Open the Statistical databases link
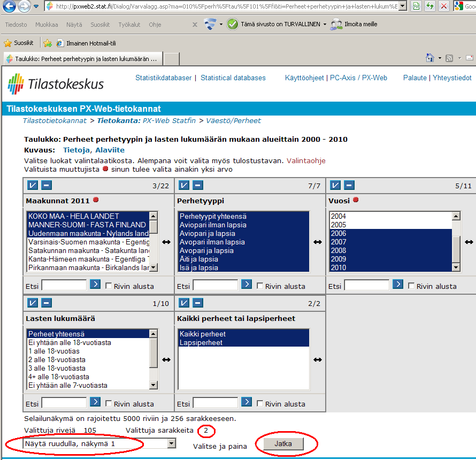Screen dimensions: 476x460 pyautogui.click(x=233, y=78)
